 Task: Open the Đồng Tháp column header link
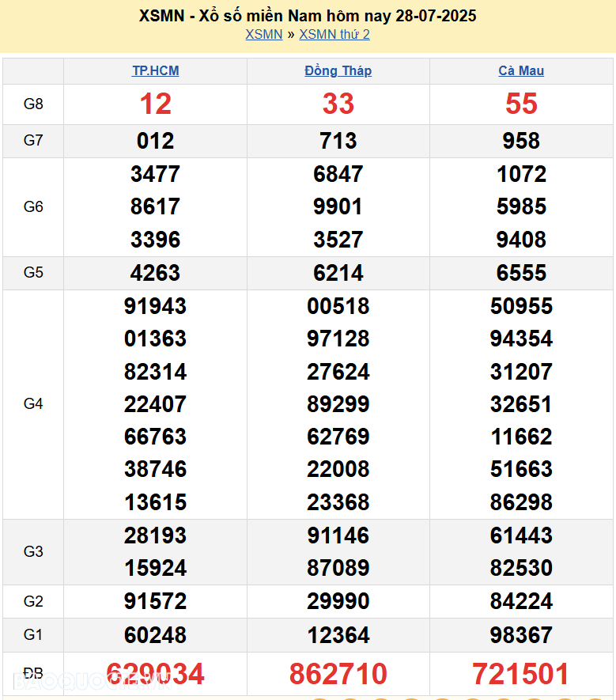[x=338, y=70]
